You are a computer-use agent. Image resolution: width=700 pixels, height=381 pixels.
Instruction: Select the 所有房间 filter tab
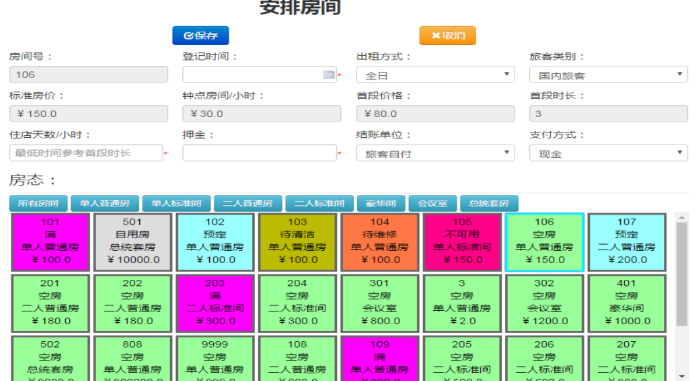[x=38, y=203]
